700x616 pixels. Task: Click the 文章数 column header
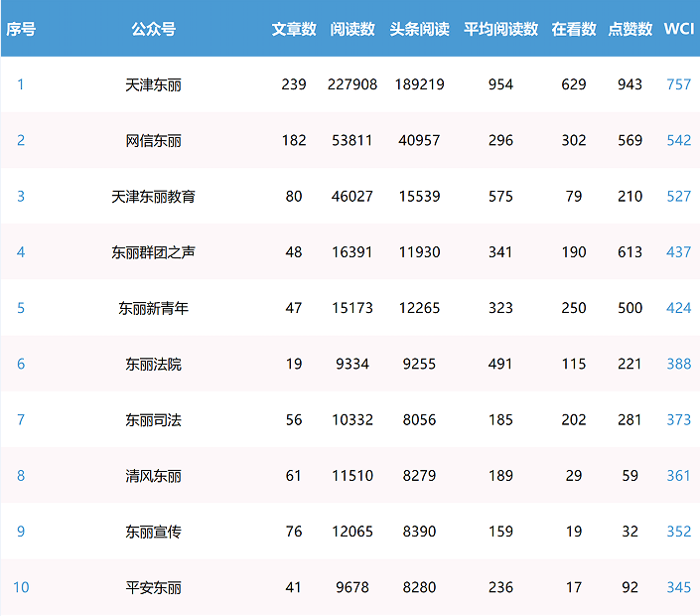pos(294,29)
